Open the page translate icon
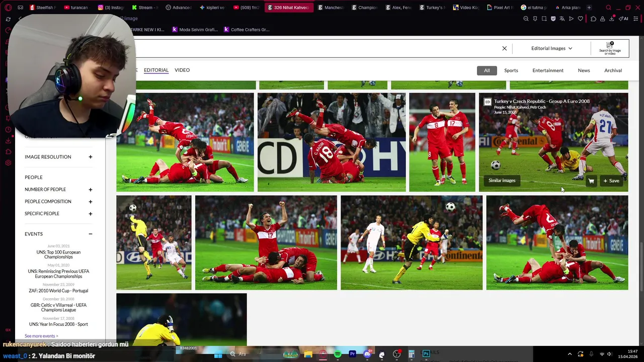This screenshot has width=644, height=362. [x=562, y=19]
